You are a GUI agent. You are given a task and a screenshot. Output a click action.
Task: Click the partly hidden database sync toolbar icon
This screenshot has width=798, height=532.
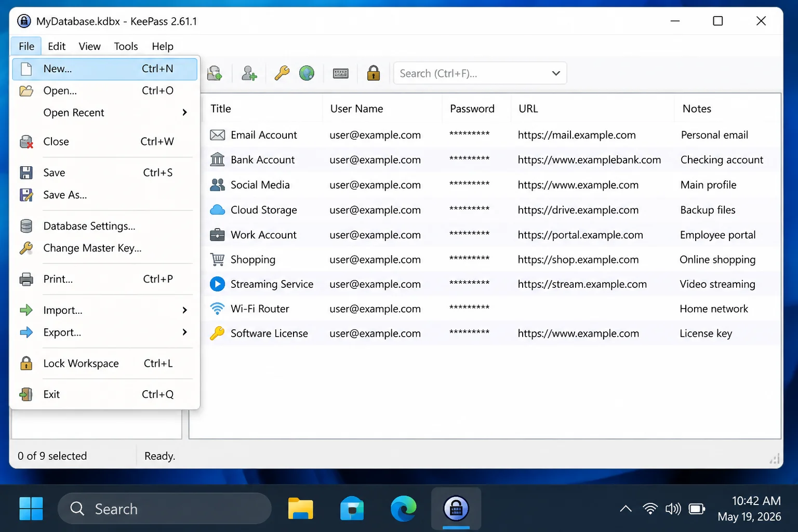215,73
